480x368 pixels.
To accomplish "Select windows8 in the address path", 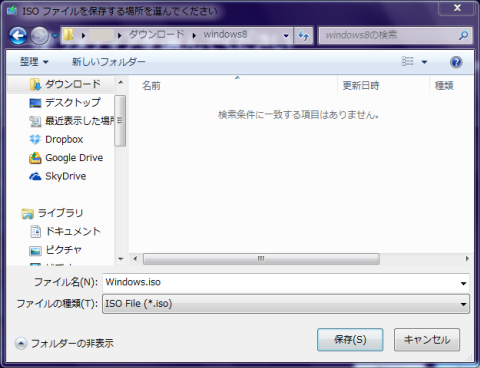I will (225, 34).
